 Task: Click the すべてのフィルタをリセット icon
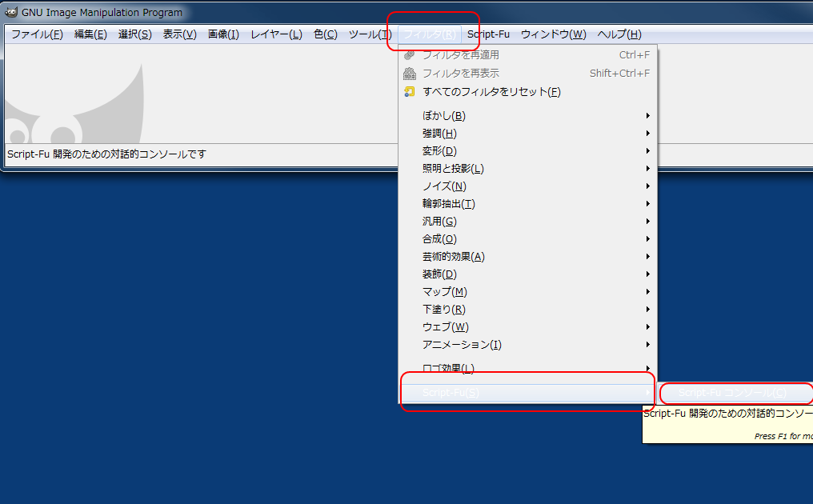tap(410, 92)
